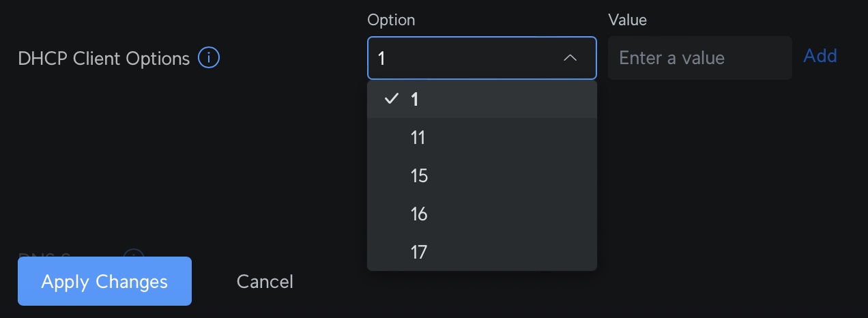Click the selected value 1 in Option box
Image resolution: width=868 pixels, height=318 pixels.
(x=381, y=59)
